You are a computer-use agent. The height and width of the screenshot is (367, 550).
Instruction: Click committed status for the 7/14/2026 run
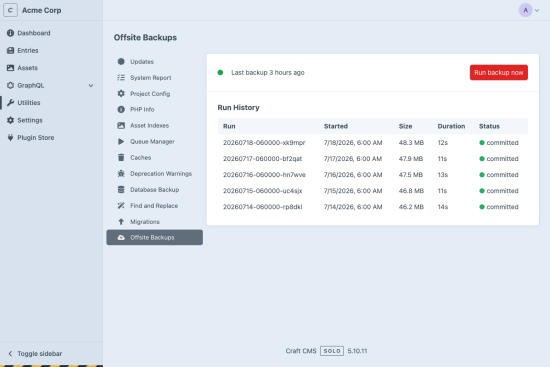click(499, 207)
